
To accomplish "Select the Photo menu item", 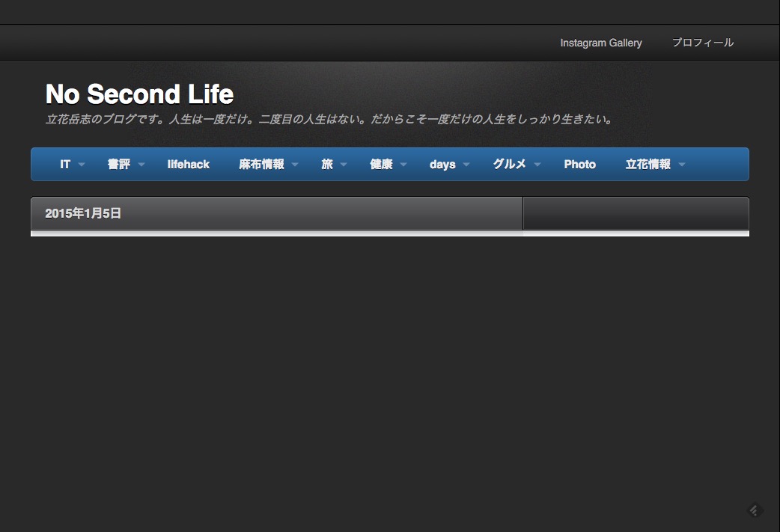I will pyautogui.click(x=579, y=165).
